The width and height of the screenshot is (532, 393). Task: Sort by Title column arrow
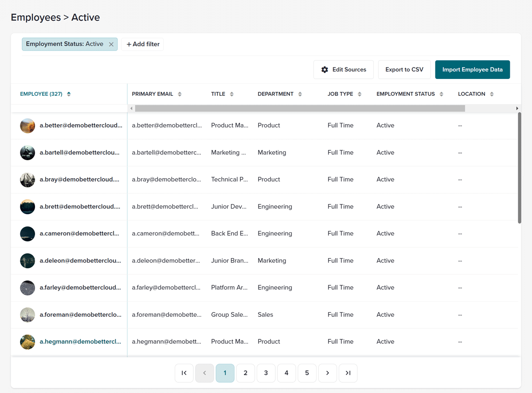point(232,94)
